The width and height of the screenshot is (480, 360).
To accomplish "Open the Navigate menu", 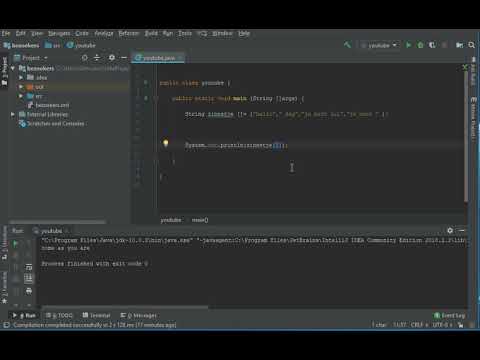I will [x=59, y=33].
